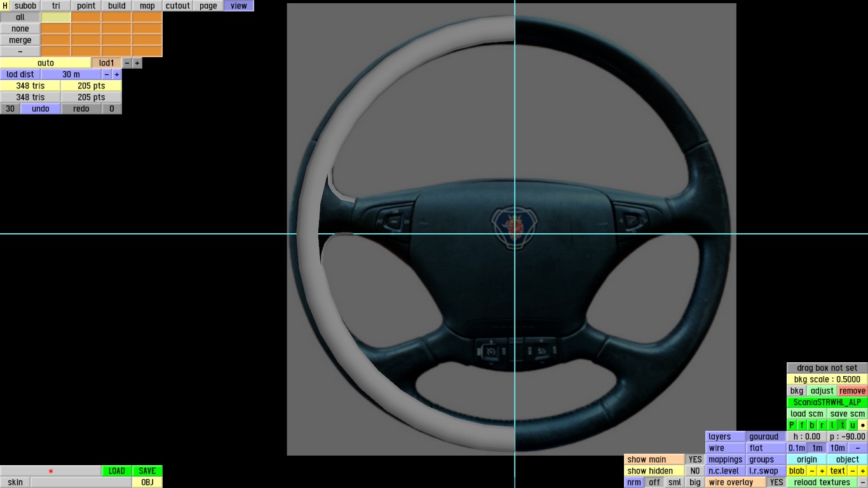Screen dimensions: 868x488
Task: Click the bkg scale value field
Action: 827,379
